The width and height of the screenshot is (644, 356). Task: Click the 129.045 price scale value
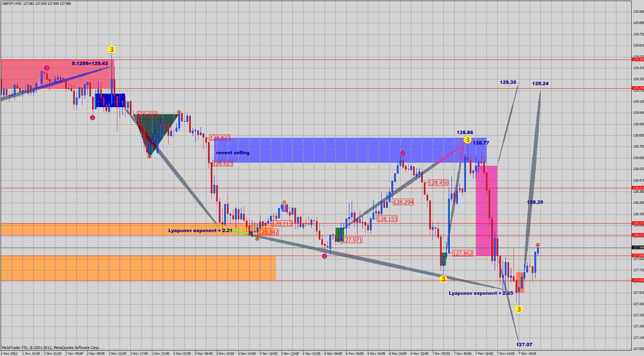click(x=638, y=113)
